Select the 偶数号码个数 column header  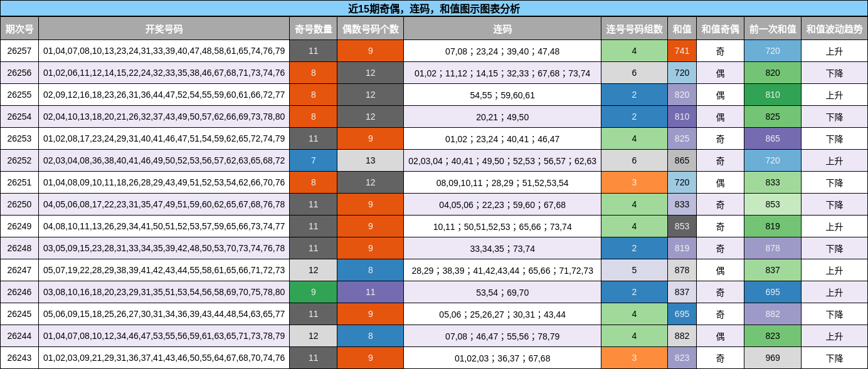371,29
